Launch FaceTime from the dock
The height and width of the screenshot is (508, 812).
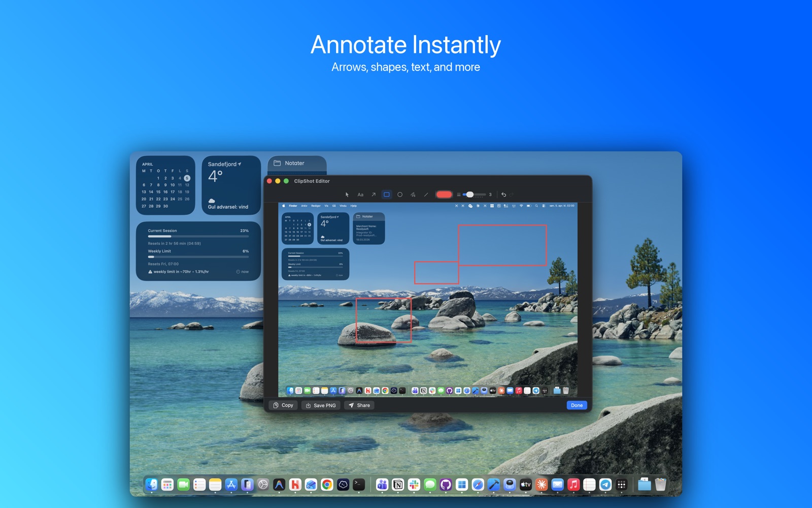pos(183,485)
